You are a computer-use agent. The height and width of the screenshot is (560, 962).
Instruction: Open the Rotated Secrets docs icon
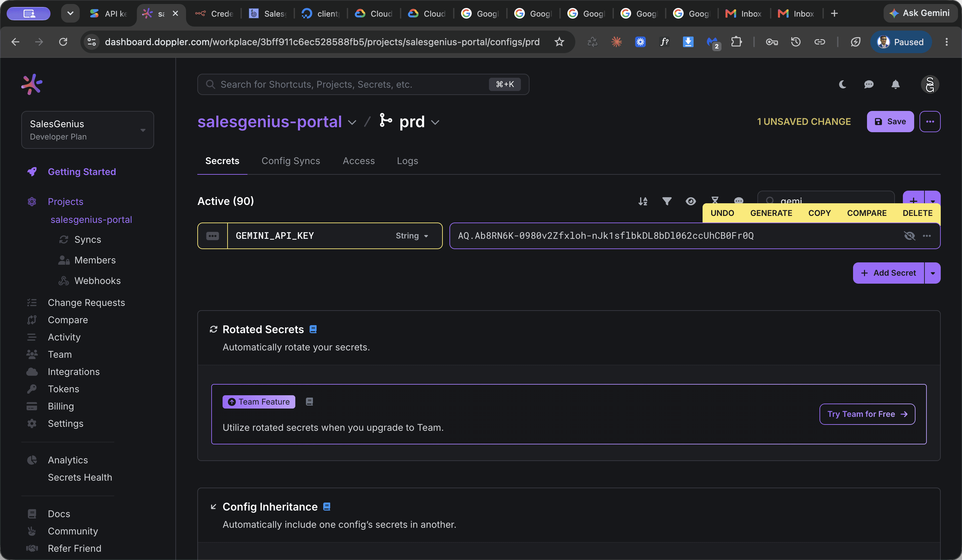313,329
